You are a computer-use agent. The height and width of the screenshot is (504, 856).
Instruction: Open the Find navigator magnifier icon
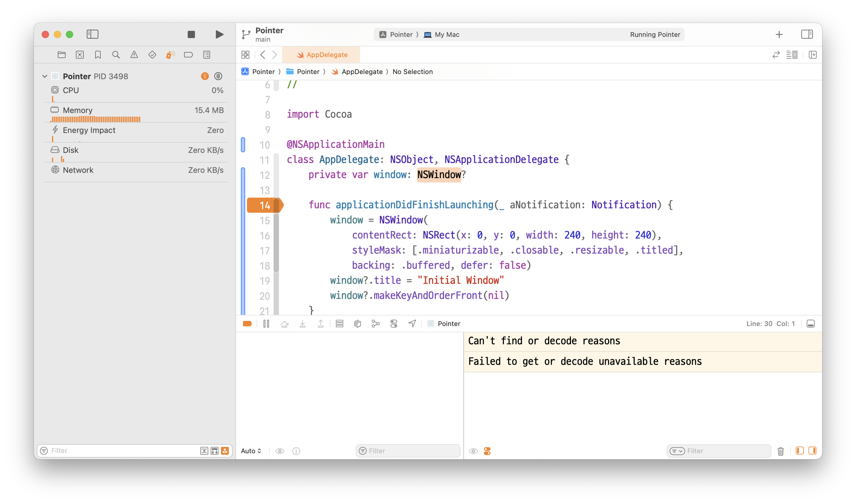point(116,55)
